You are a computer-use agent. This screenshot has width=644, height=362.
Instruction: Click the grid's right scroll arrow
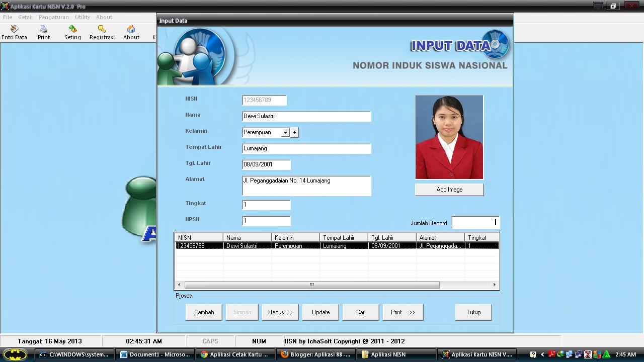tap(495, 284)
